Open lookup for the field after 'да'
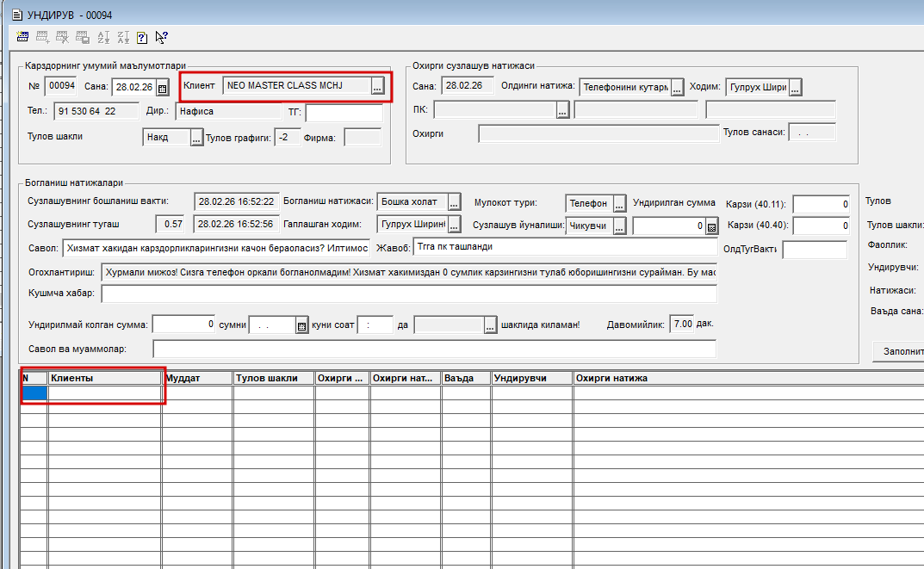Viewport: 924px width, 569px height. coord(490,325)
